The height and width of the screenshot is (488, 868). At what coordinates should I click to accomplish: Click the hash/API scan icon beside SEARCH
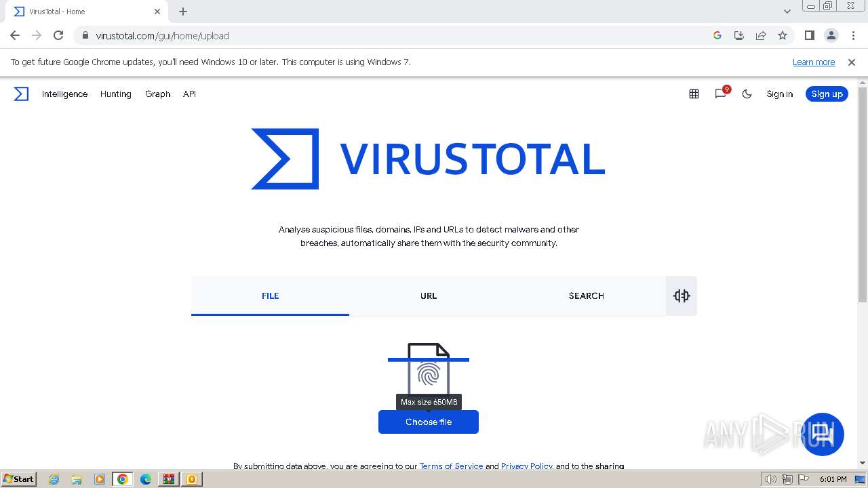coord(682,296)
